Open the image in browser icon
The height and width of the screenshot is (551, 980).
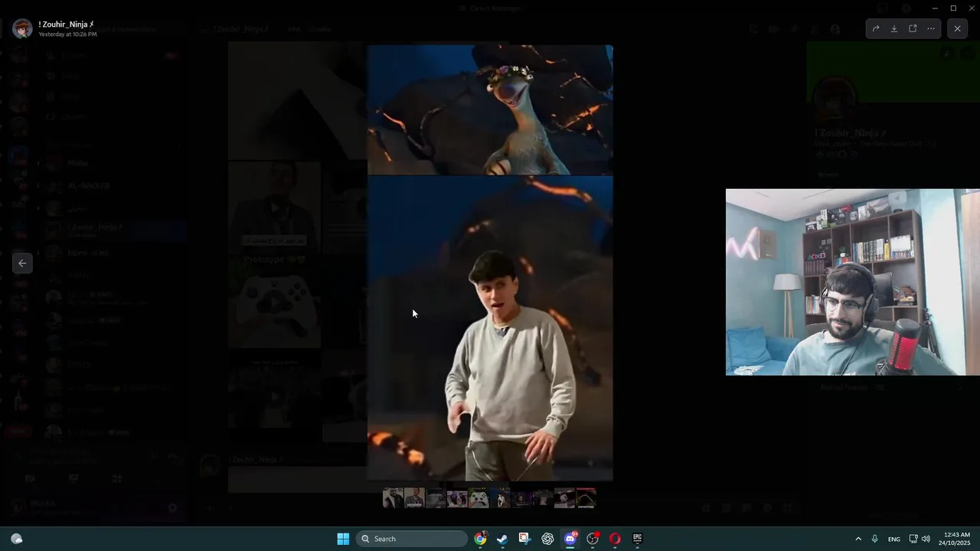913,29
